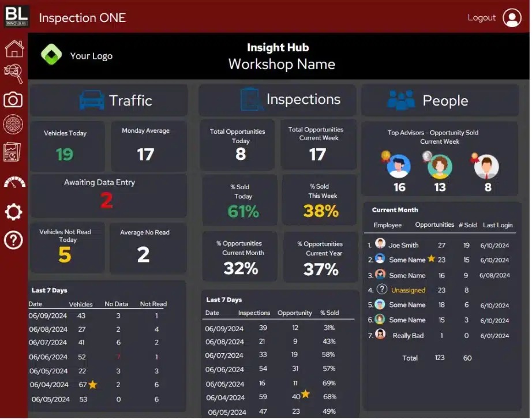The height and width of the screenshot is (420, 532).
Task: Open the reports chart icon in sidebar
Action: [13, 152]
